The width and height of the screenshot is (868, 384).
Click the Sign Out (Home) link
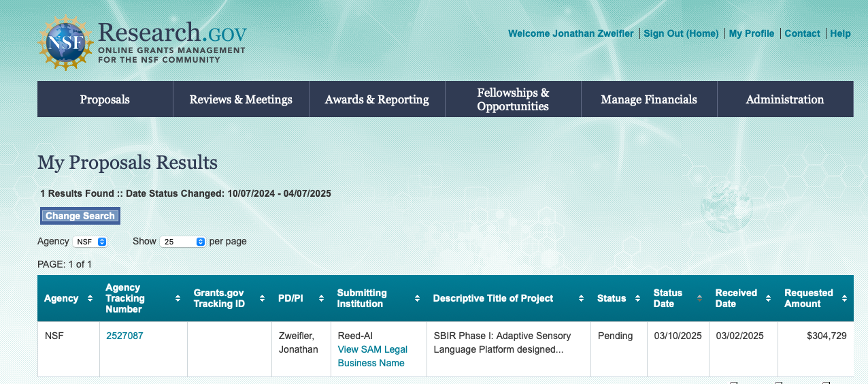click(x=681, y=33)
